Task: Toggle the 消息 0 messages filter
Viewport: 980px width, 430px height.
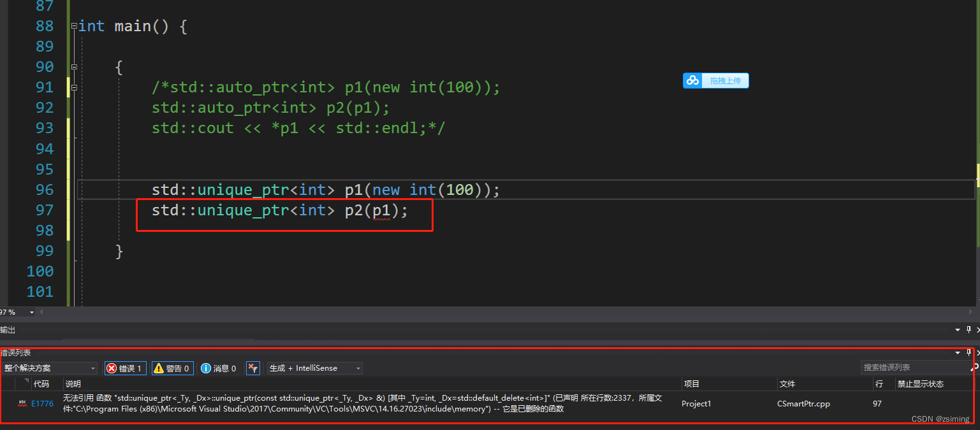Action: 219,368
